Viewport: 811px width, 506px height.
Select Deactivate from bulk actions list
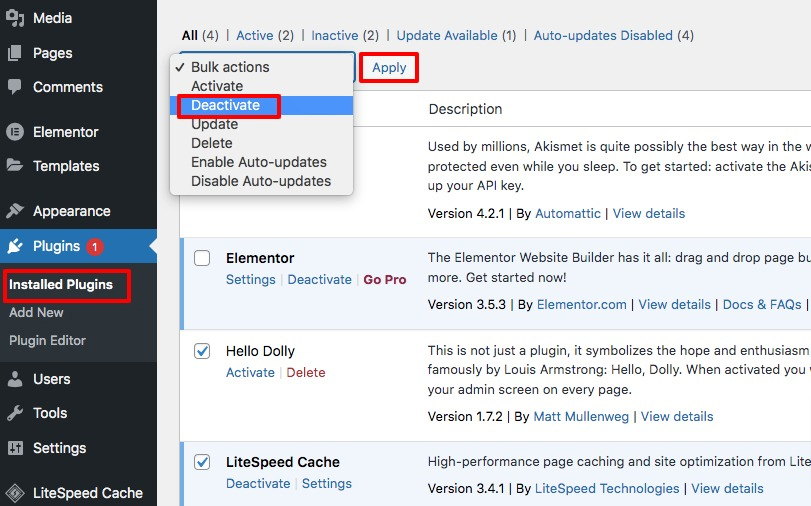coord(262,105)
